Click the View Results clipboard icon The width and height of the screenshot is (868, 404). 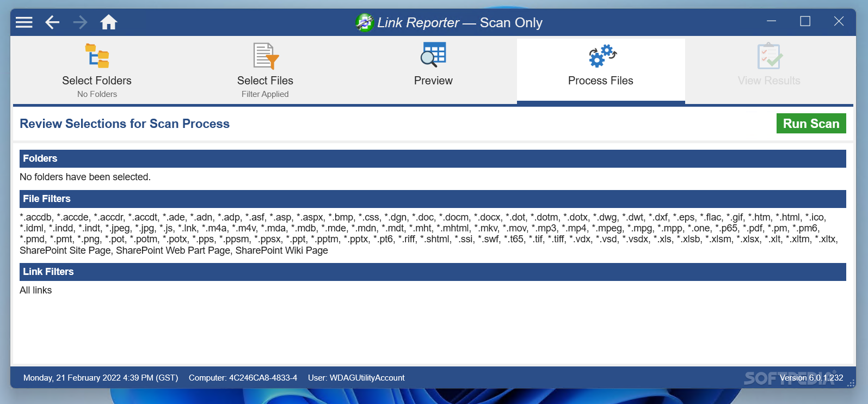(x=769, y=56)
